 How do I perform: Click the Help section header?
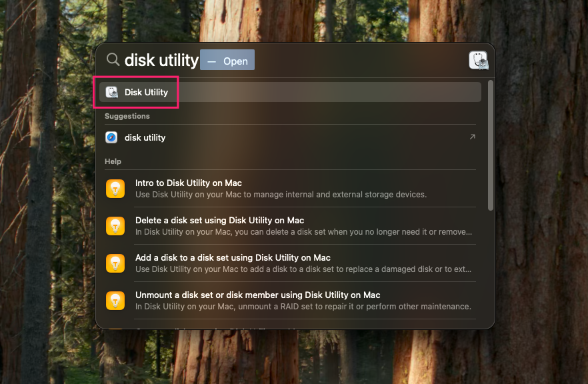click(113, 161)
